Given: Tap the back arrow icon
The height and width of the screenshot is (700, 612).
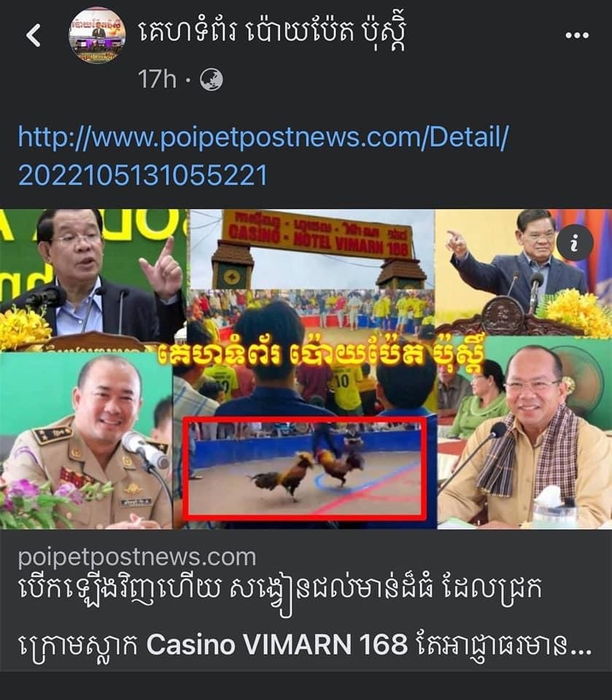Looking at the screenshot, I should (34, 36).
